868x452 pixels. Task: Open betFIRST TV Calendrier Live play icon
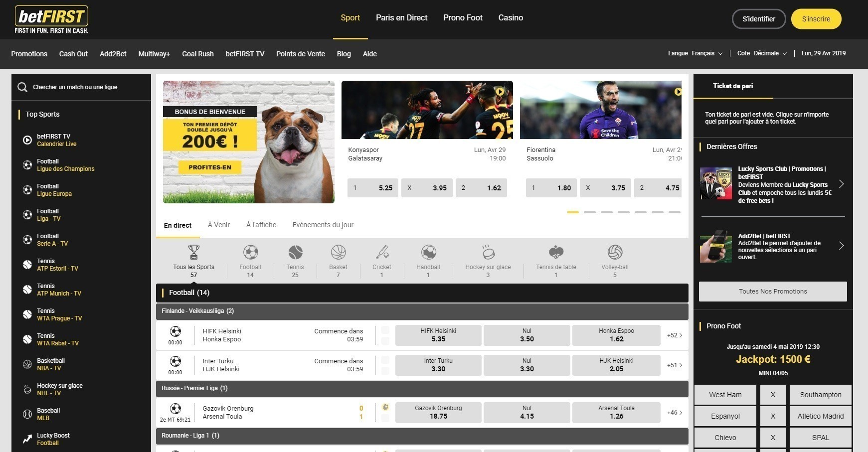(27, 140)
